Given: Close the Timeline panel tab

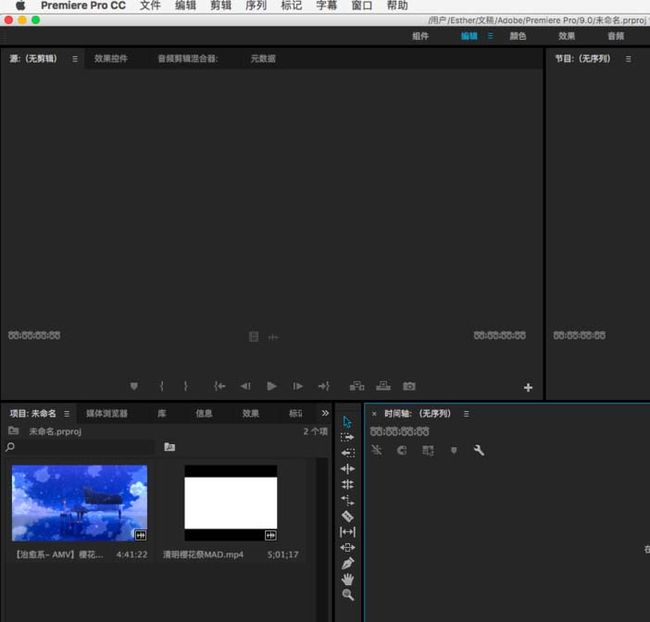Looking at the screenshot, I should 374,414.
